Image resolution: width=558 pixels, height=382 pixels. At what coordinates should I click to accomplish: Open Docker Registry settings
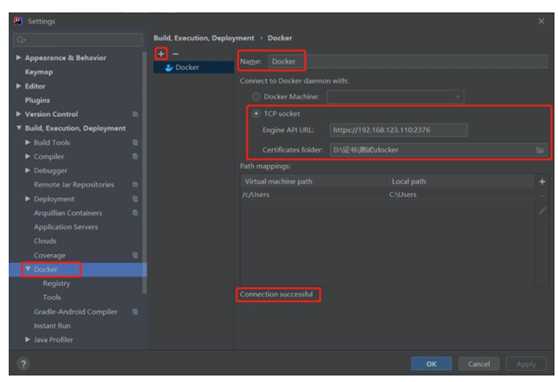[56, 283]
